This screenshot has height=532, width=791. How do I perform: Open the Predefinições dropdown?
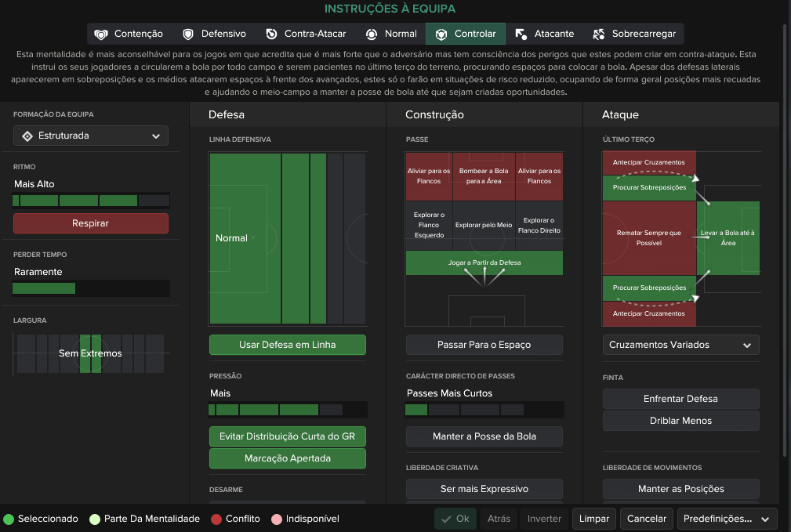coord(727,519)
